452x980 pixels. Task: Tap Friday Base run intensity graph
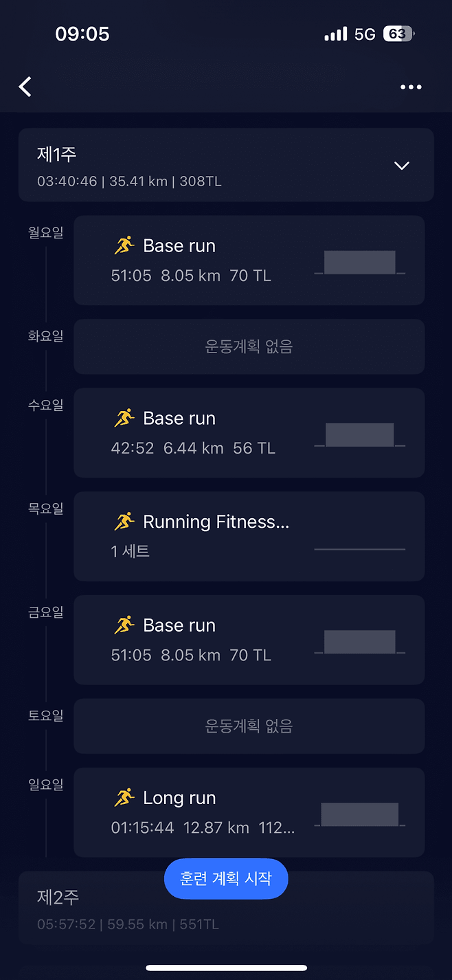tap(360, 642)
